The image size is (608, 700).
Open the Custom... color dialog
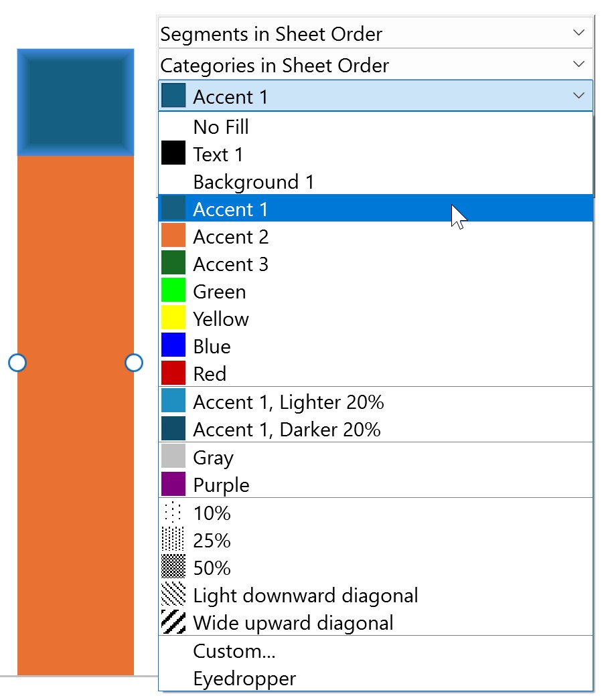point(234,651)
